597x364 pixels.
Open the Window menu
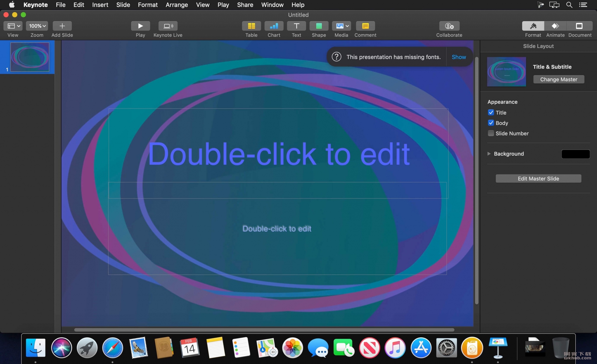point(272,5)
